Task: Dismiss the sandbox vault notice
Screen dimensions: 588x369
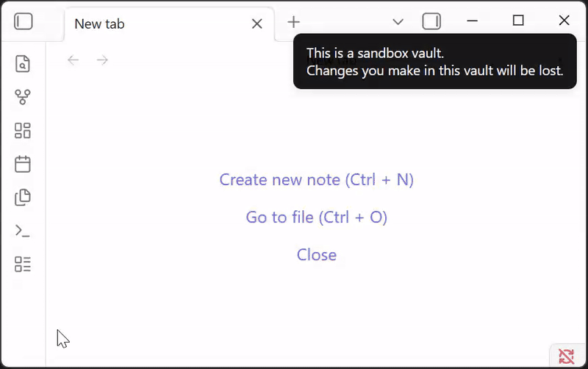Action: 434,62
